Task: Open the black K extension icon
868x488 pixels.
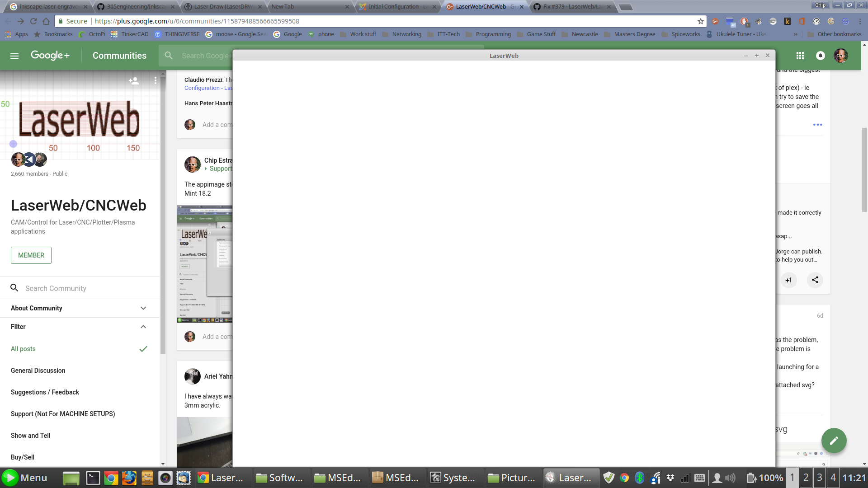Action: coord(788,21)
